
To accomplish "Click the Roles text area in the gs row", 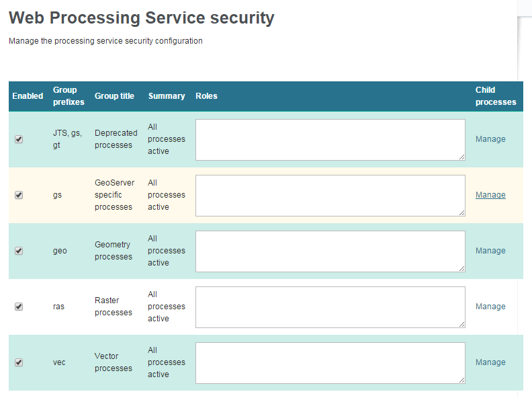I will pos(330,196).
